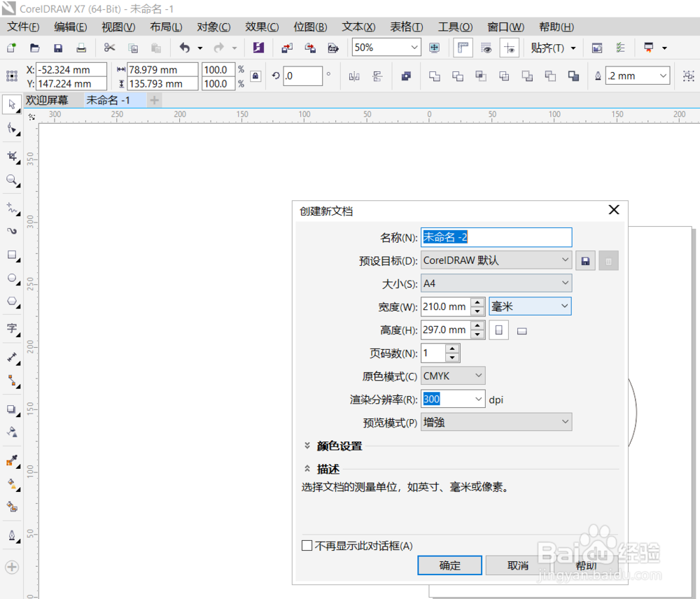
Task: Toggle the Show guidelines button
Action: (x=510, y=48)
